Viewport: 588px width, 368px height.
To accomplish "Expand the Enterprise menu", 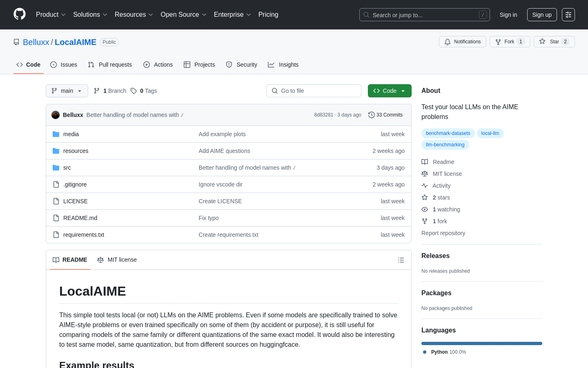I will point(232,15).
